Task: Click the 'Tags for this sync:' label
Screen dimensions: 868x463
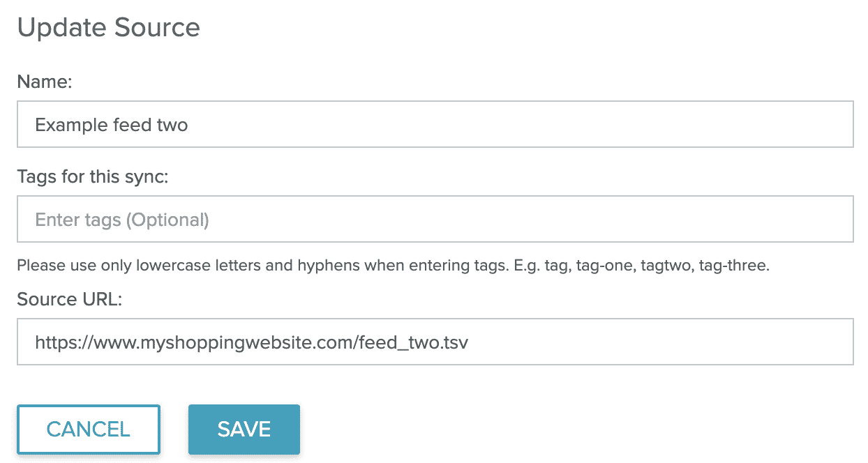Action: (x=93, y=176)
